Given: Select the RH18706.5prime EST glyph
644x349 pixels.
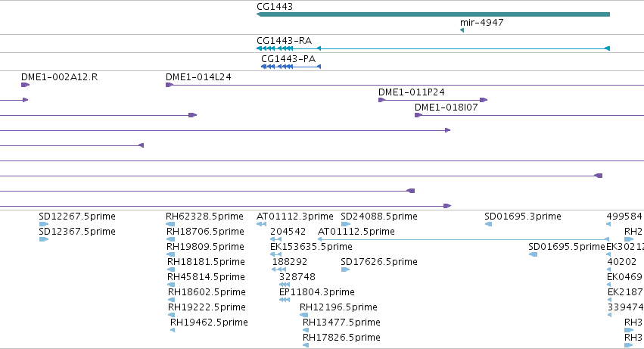Looking at the screenshot, I should pos(171,239).
